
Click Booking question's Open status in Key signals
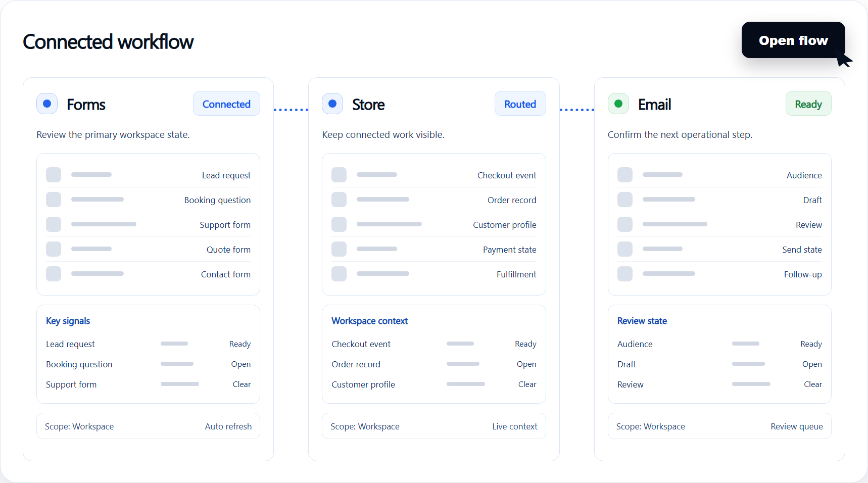pyautogui.click(x=240, y=364)
